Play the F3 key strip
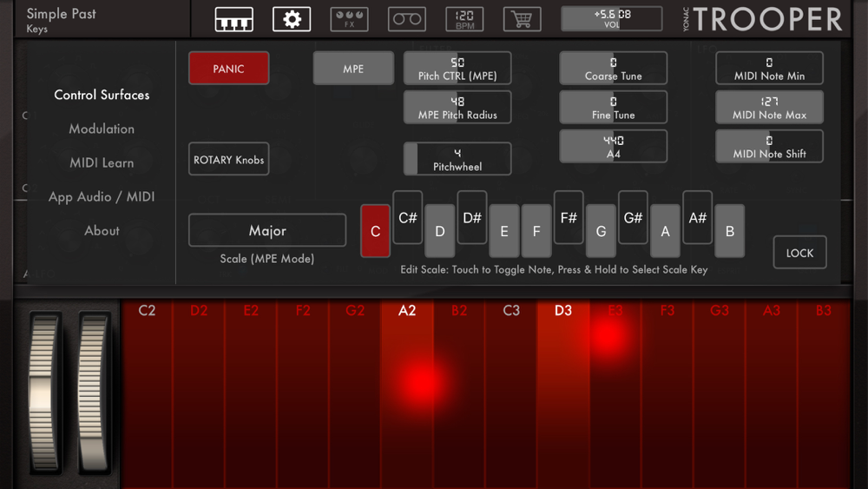This screenshot has height=489, width=868. click(667, 394)
